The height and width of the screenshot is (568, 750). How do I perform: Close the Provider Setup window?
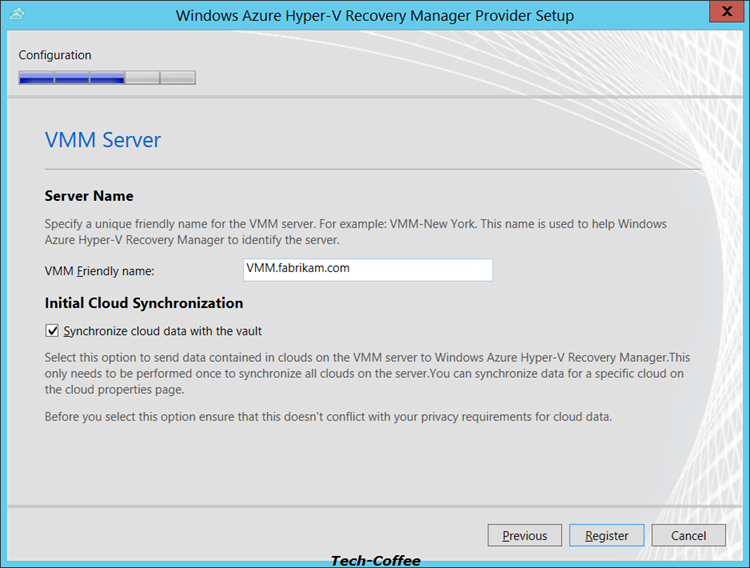pos(726,11)
